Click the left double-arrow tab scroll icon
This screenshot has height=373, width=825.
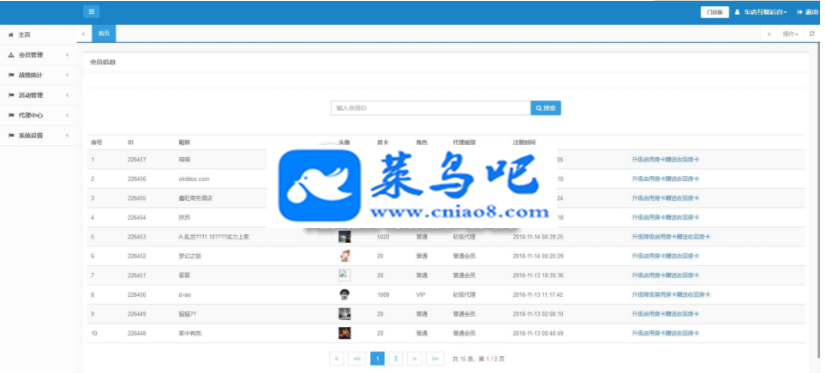(x=83, y=34)
